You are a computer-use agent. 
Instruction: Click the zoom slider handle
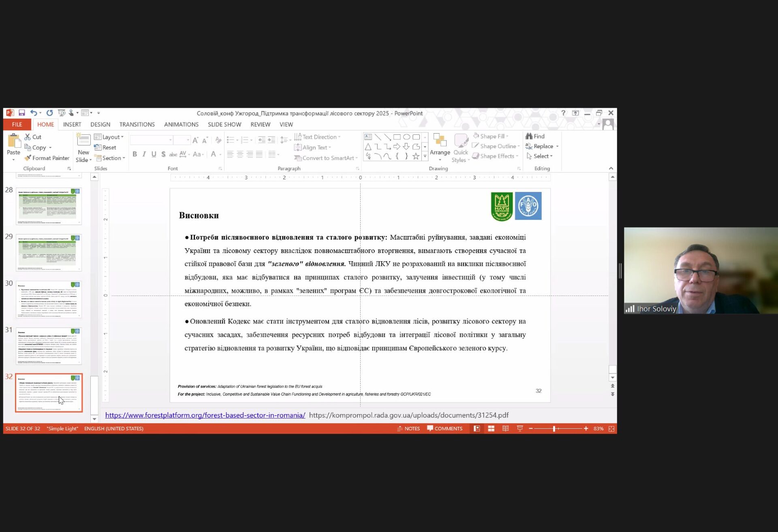tap(554, 428)
